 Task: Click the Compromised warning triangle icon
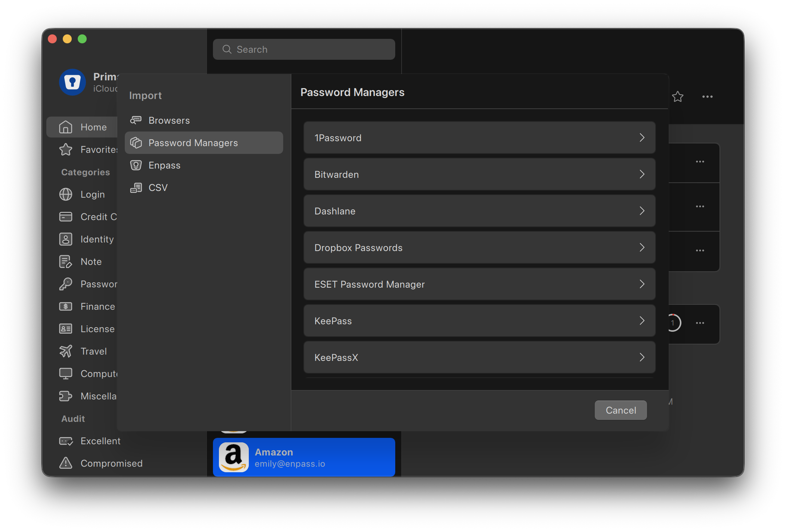[66, 463]
